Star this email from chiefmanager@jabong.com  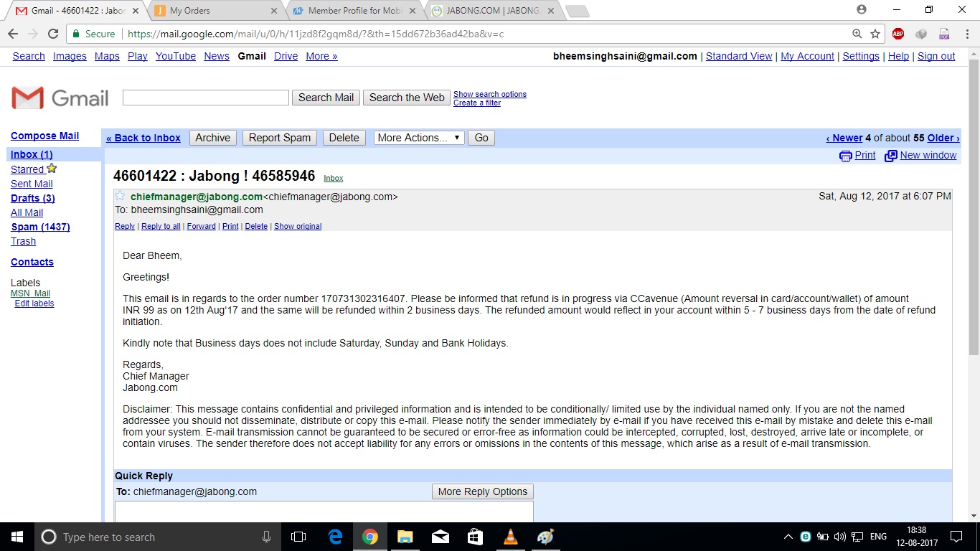click(120, 196)
